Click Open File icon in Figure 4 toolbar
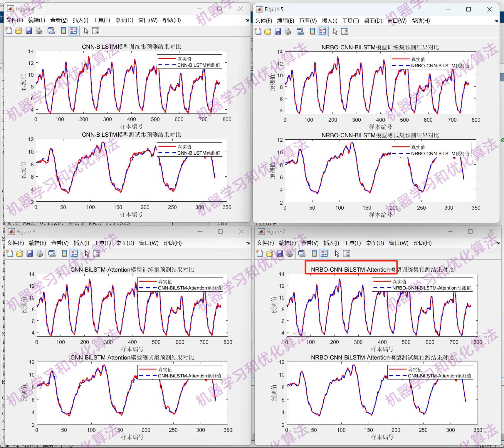The width and height of the screenshot is (504, 448). point(19,31)
